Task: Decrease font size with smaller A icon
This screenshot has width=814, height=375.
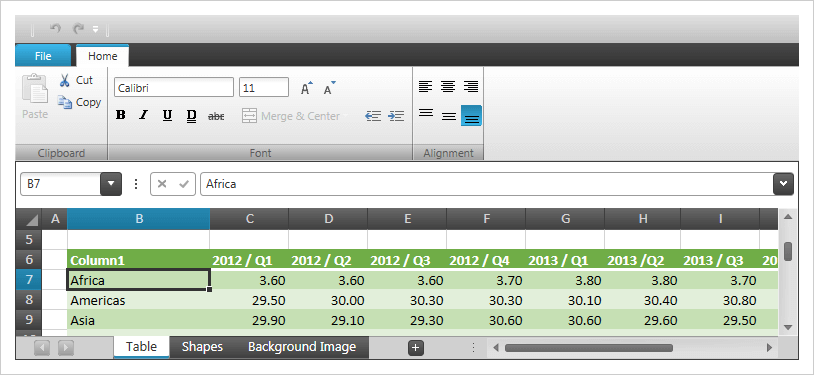Action: coord(330,88)
